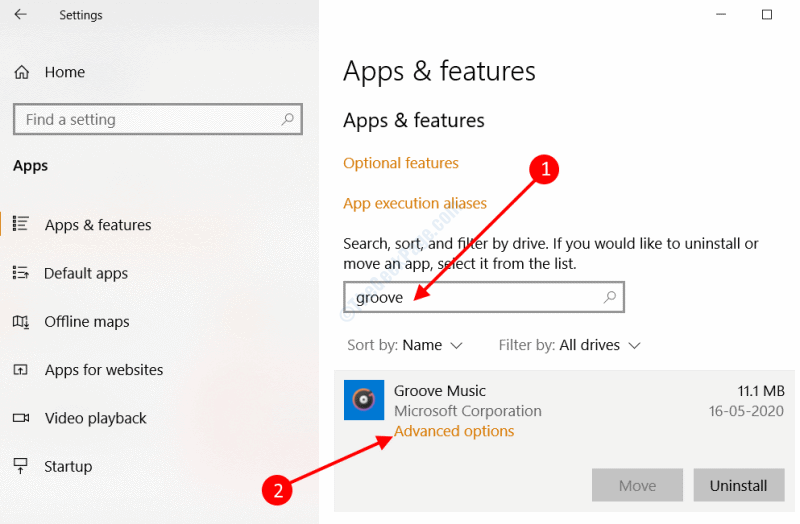Focus the Find a setting field

click(158, 119)
